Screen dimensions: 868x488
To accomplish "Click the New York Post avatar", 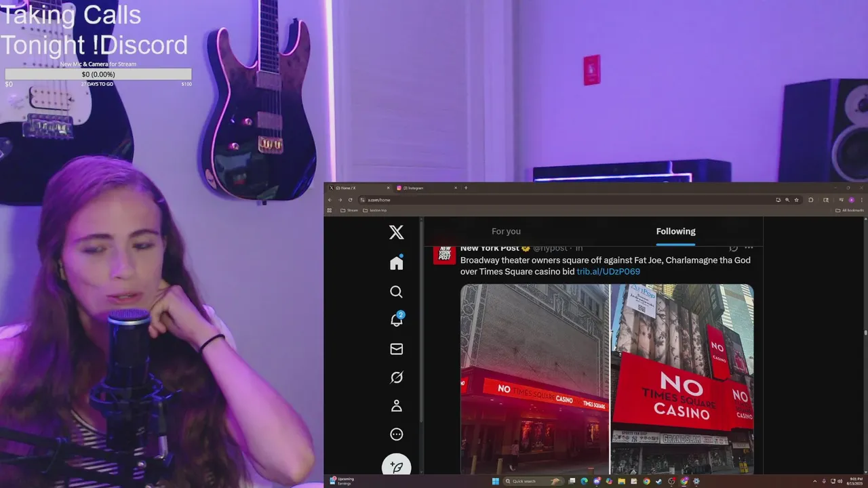I will [445, 253].
